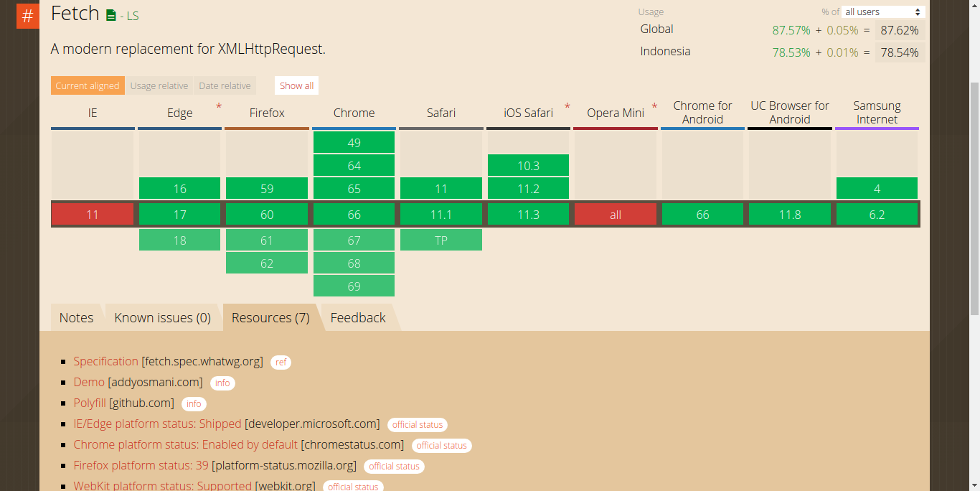Click the IE/Edge platform status Shipped link
This screenshot has width=980, height=491.
(x=157, y=424)
